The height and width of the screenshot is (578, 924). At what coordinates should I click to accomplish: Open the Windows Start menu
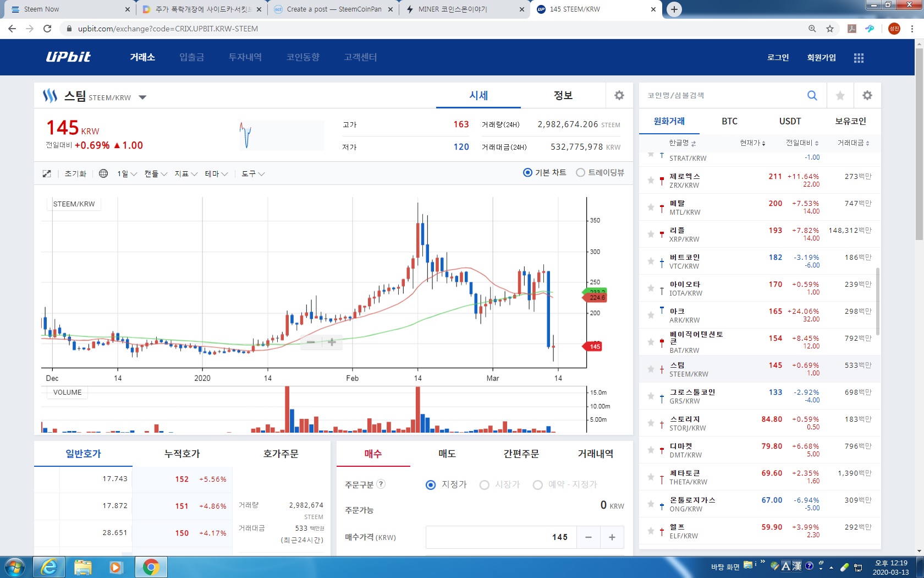(x=15, y=567)
